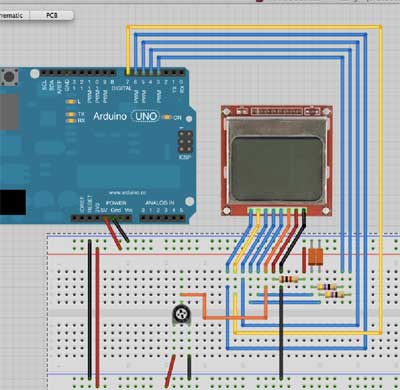Select the Arduino ANALOG IN header
The width and height of the screenshot is (400, 390).
[x=162, y=218]
